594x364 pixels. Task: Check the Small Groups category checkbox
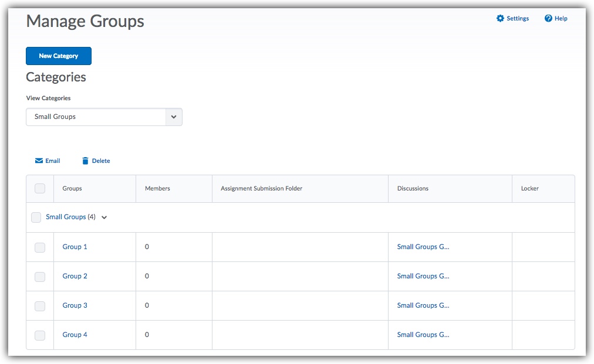[x=36, y=217]
